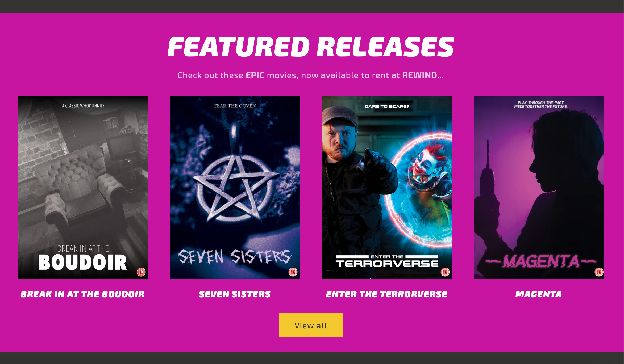Follow the Seven Sisters title link
Viewport: 624px width, 364px height.
pos(235,294)
